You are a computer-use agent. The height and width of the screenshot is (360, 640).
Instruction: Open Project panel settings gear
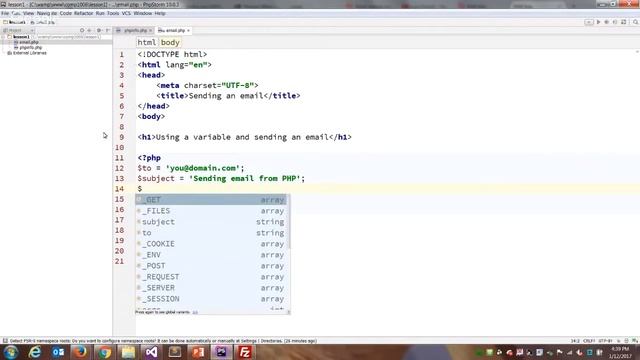(99, 31)
